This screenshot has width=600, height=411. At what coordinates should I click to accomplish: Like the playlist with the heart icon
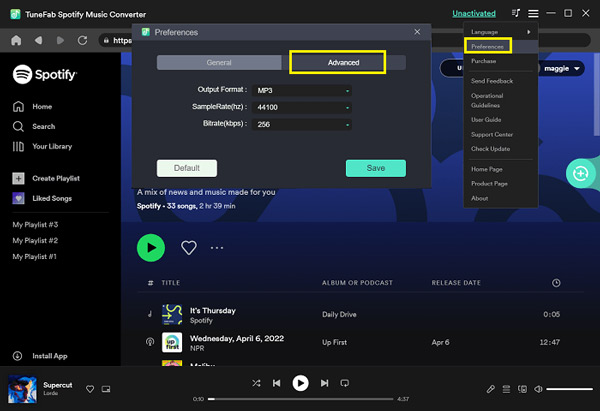click(x=189, y=248)
